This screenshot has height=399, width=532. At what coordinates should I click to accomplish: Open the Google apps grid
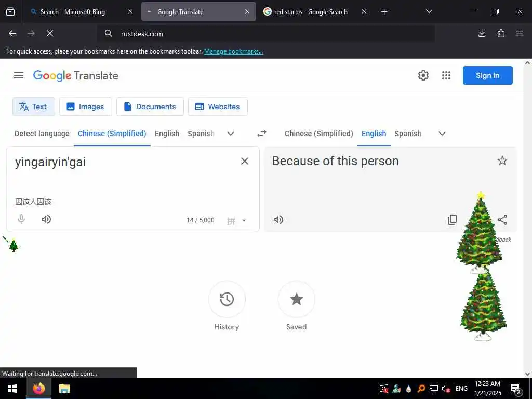point(446,75)
